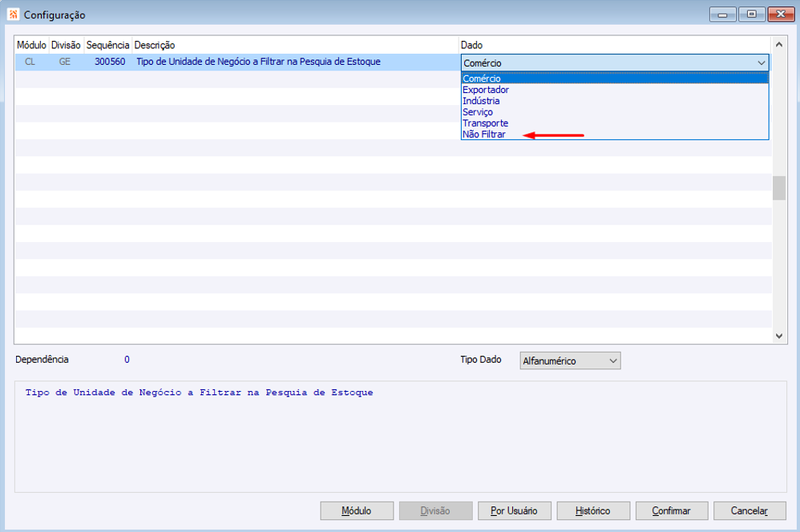Select sequence cell 300560

110,62
